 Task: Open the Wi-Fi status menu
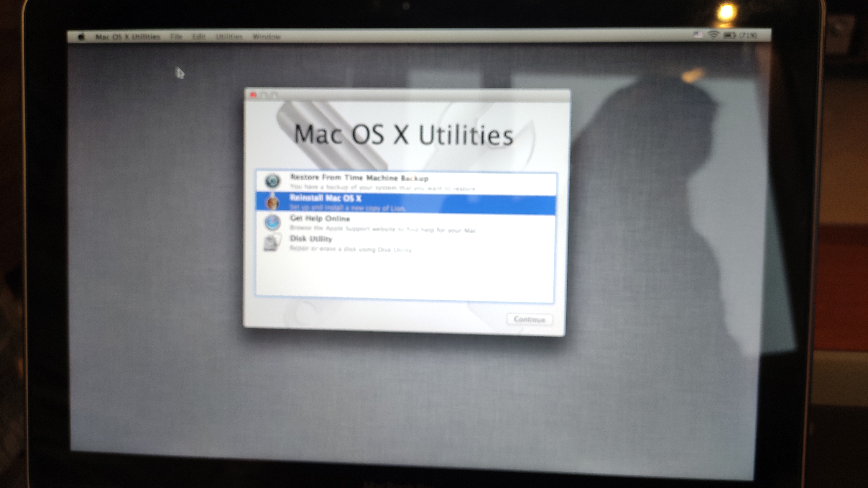[713, 35]
